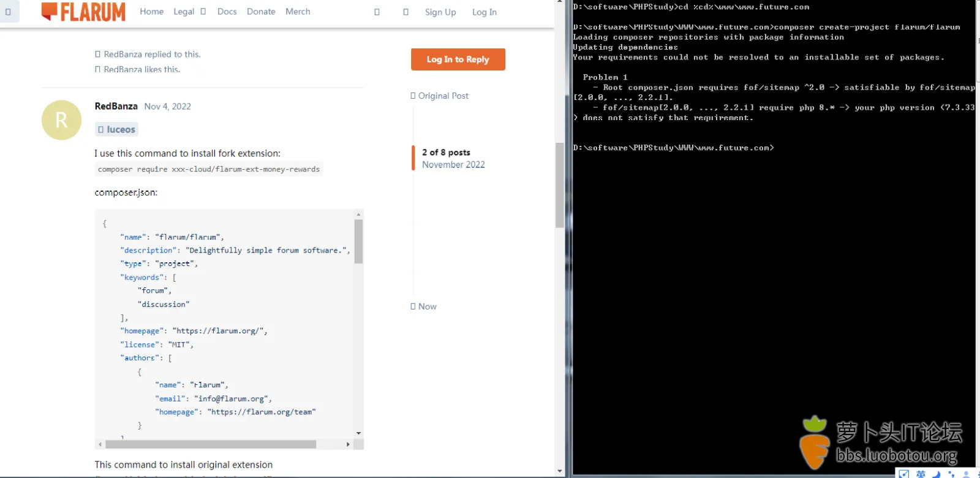Viewport: 980px width, 478px height.
Task: Open the Donate menu item
Action: pos(261,12)
